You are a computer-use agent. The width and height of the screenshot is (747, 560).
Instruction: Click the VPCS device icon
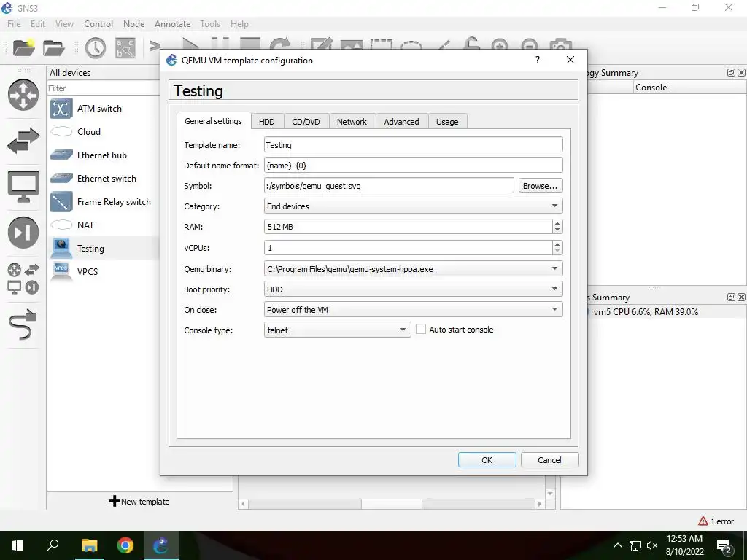pyautogui.click(x=61, y=271)
